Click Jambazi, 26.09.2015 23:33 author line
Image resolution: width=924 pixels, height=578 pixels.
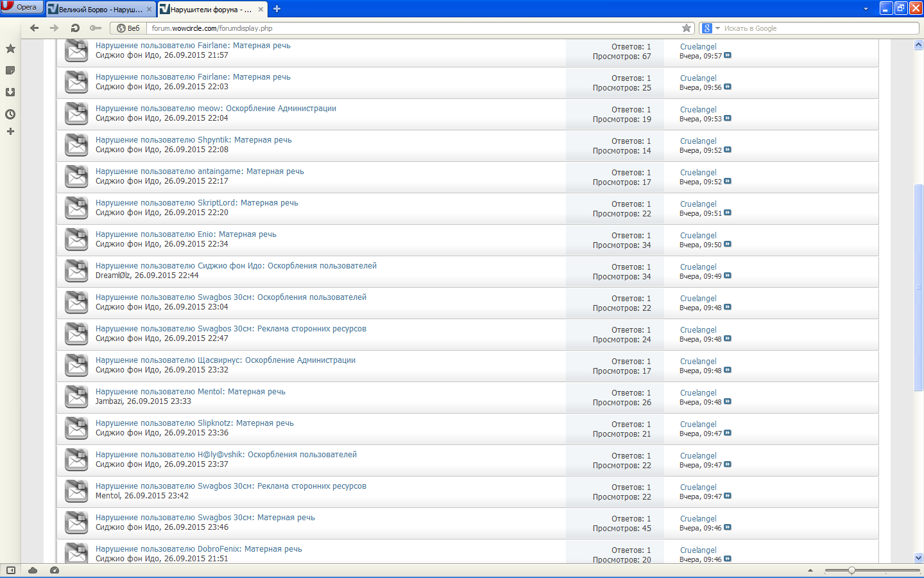point(143,401)
